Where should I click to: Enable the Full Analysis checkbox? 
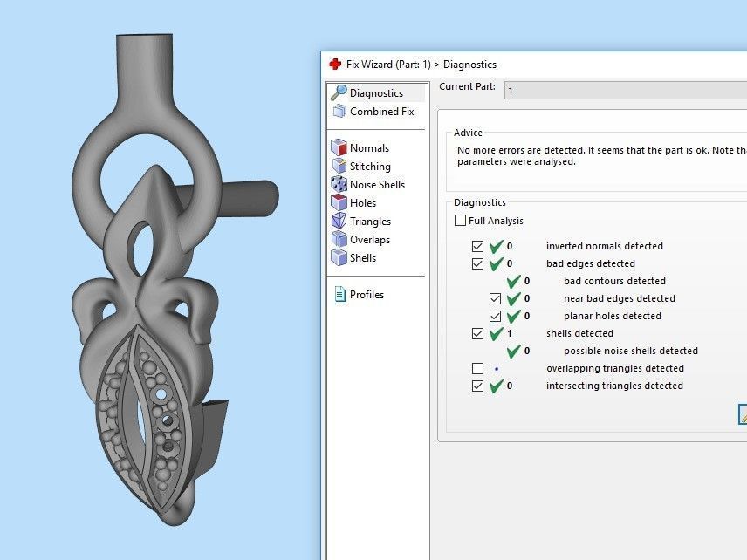pyautogui.click(x=460, y=221)
